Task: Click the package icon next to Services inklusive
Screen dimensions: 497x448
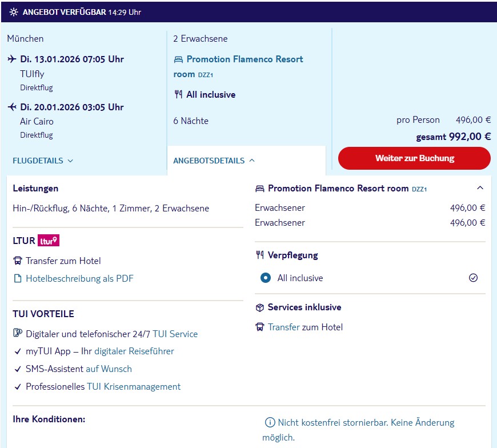Action: tap(259, 307)
